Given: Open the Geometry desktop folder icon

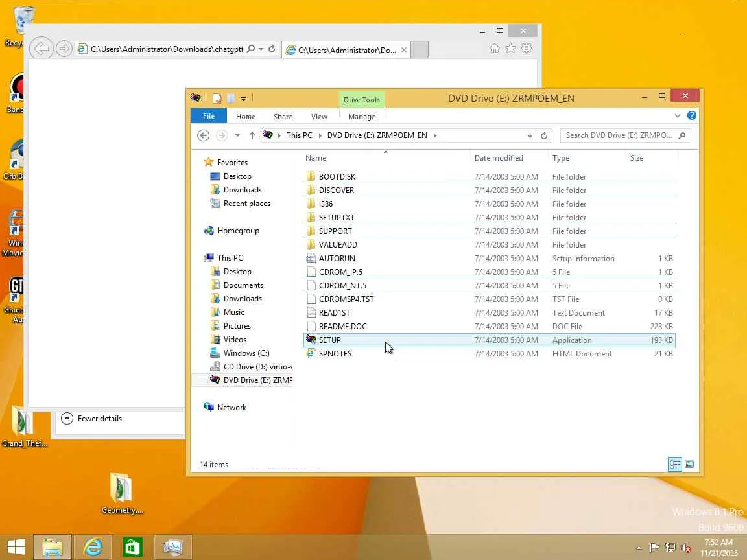Looking at the screenshot, I should [121, 487].
